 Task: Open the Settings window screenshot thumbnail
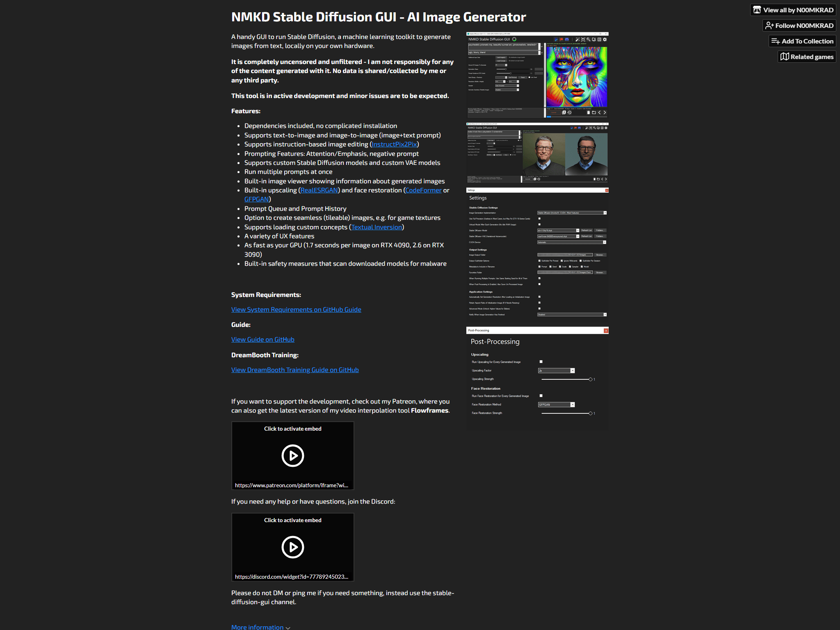(x=537, y=255)
